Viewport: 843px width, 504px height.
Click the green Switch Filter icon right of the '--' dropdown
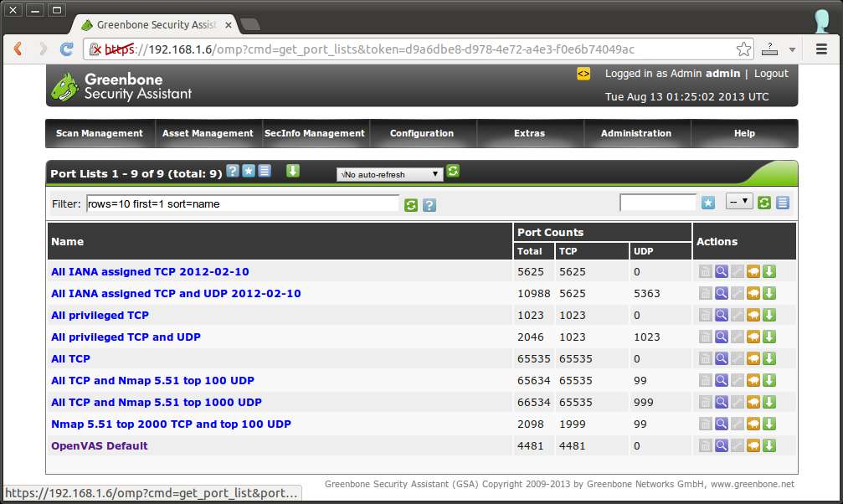(764, 203)
